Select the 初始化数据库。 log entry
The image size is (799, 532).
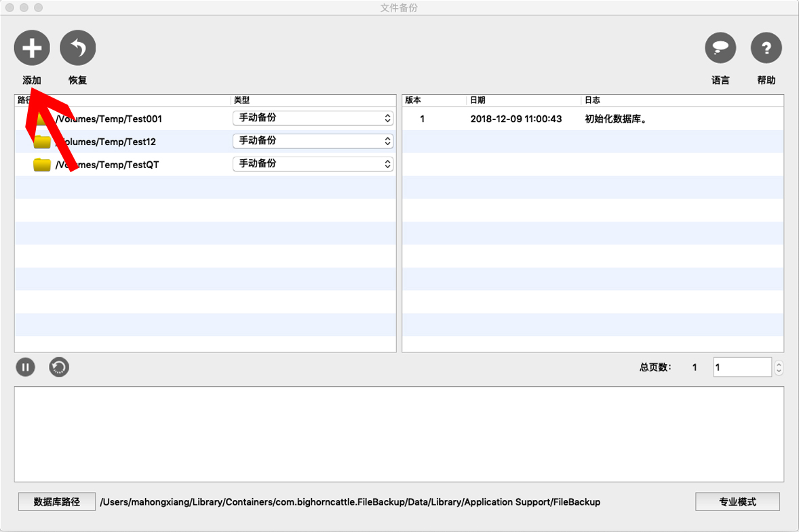coord(616,119)
